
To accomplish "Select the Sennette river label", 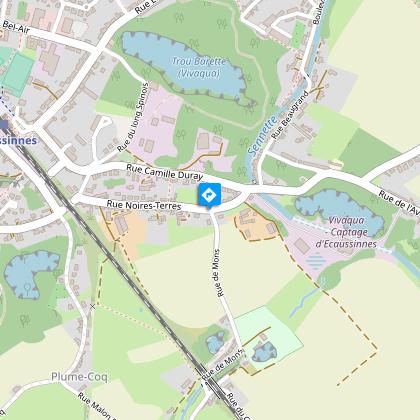I will (x=263, y=136).
